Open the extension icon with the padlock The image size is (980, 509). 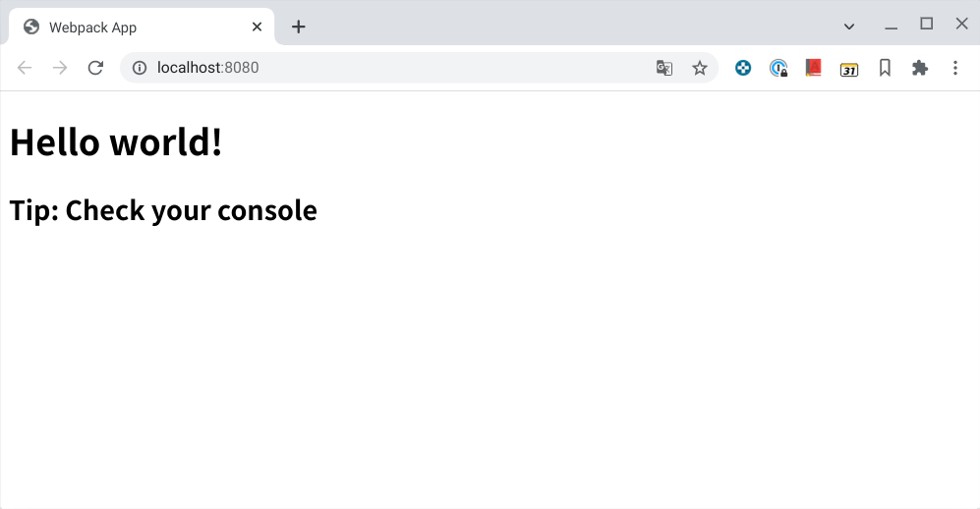coord(778,68)
